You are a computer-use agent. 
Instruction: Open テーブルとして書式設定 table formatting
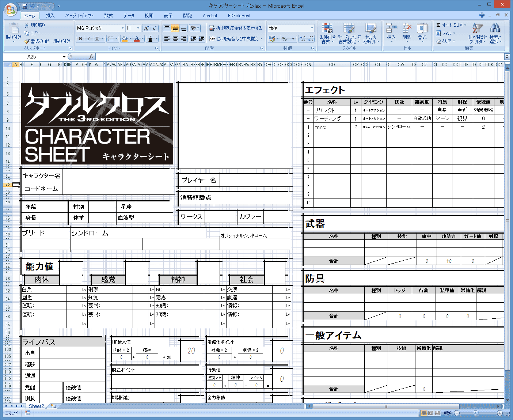point(349,33)
